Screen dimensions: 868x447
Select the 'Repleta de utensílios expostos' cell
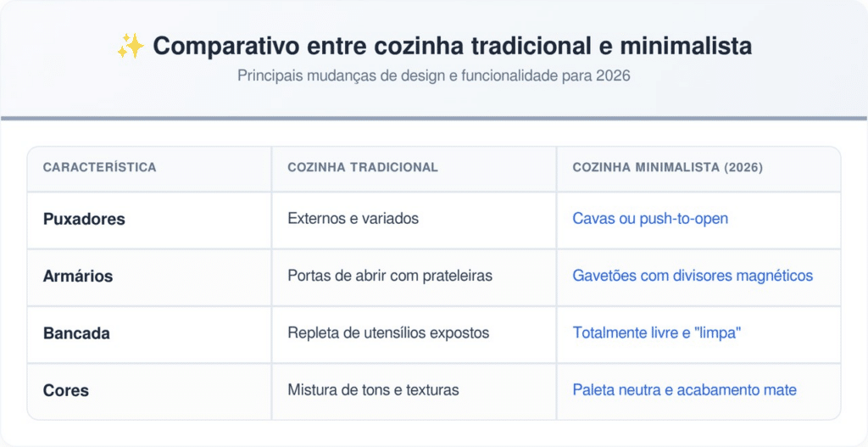[x=388, y=333]
